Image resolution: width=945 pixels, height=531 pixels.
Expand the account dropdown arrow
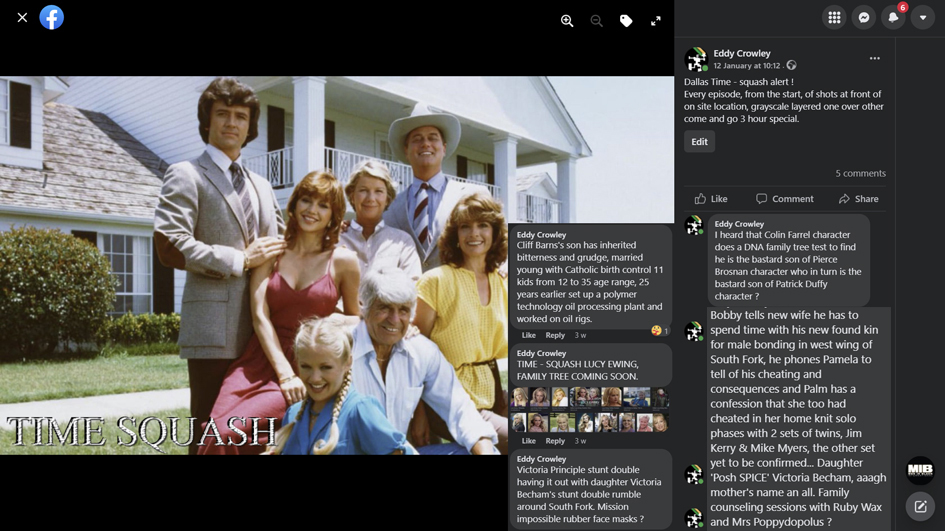923,17
